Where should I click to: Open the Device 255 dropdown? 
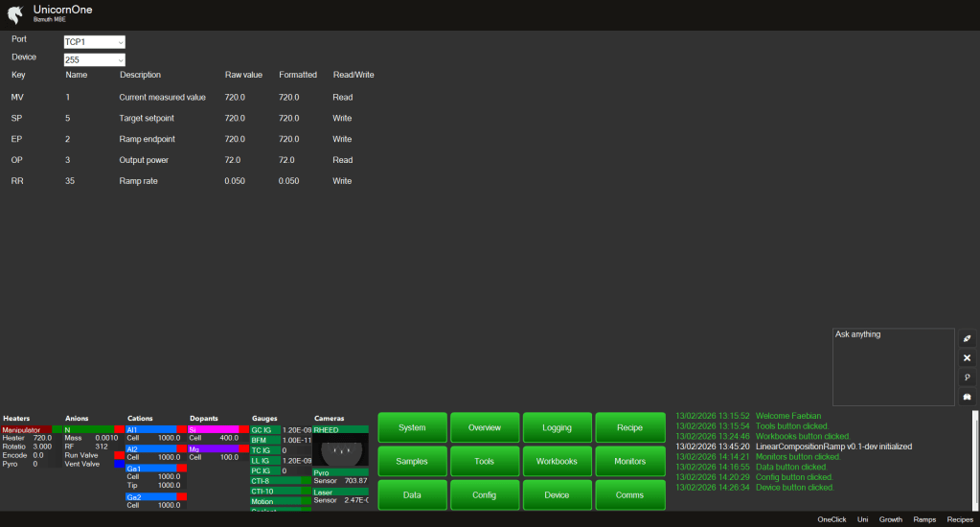(94, 60)
